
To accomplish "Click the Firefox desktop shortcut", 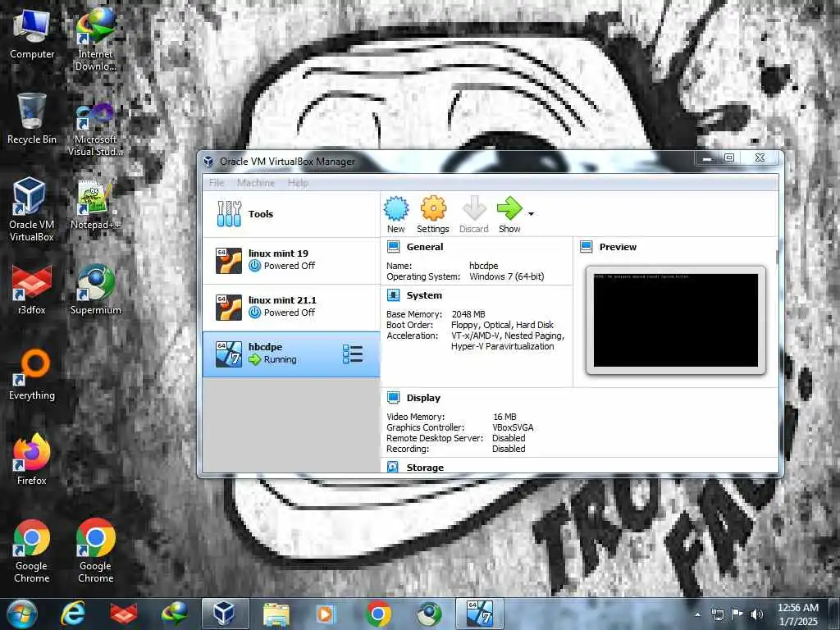I will click(32, 459).
